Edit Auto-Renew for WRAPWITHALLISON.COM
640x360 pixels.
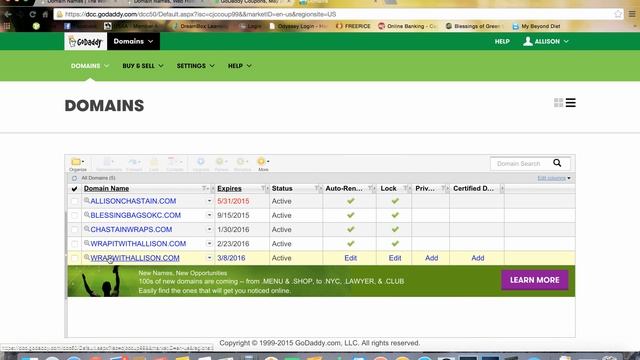tap(350, 258)
